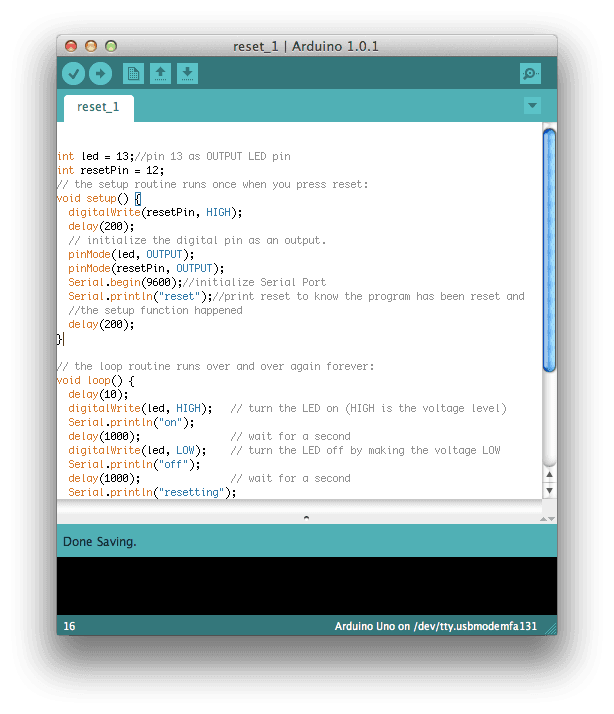Open the tab options dropdown arrow
The image size is (614, 714).
click(x=532, y=106)
